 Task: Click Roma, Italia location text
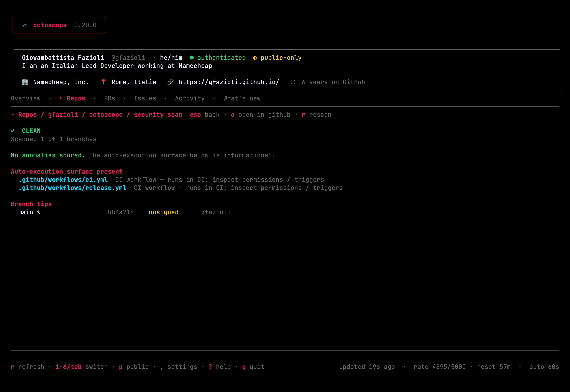click(134, 82)
